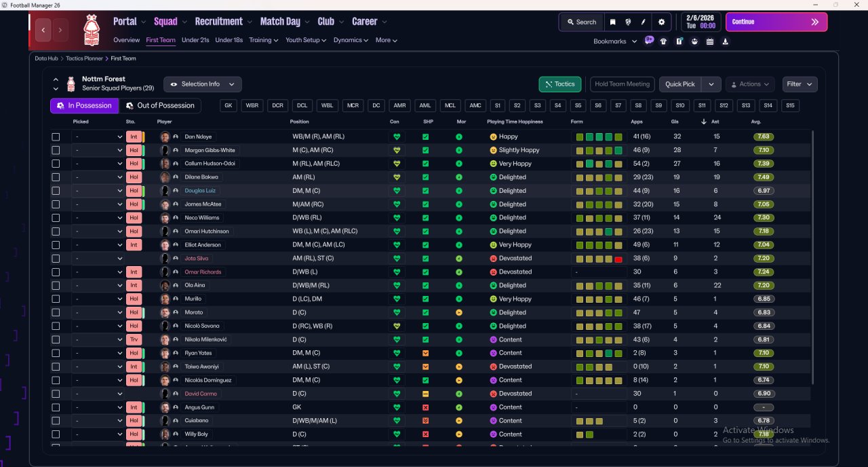
Task: Click Jota Silva's form color squares
Action: click(x=599, y=259)
